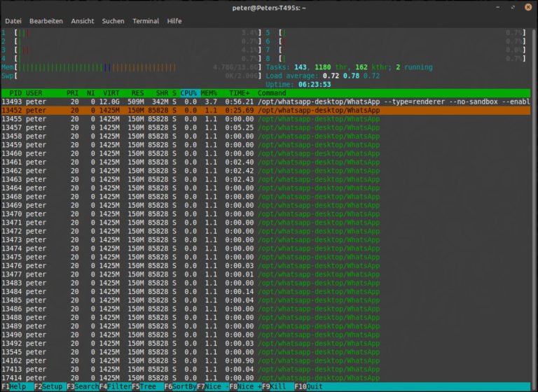
Task: Select process row with PID 13457
Action: pos(265,127)
